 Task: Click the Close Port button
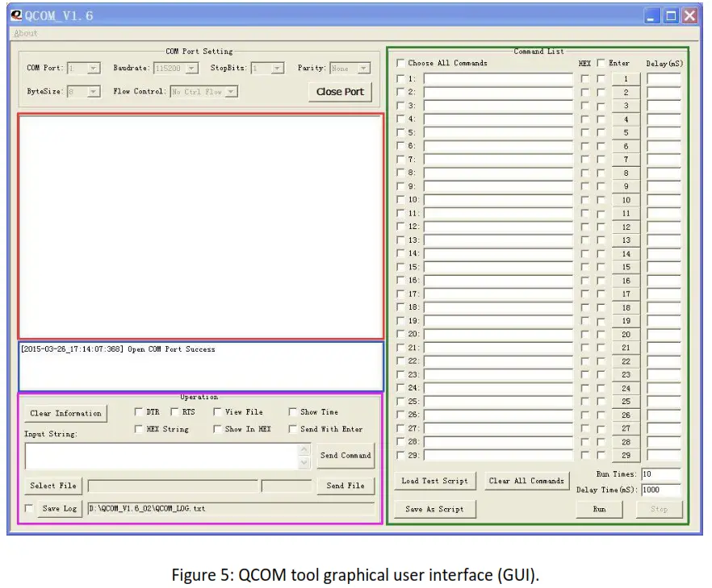(x=340, y=92)
